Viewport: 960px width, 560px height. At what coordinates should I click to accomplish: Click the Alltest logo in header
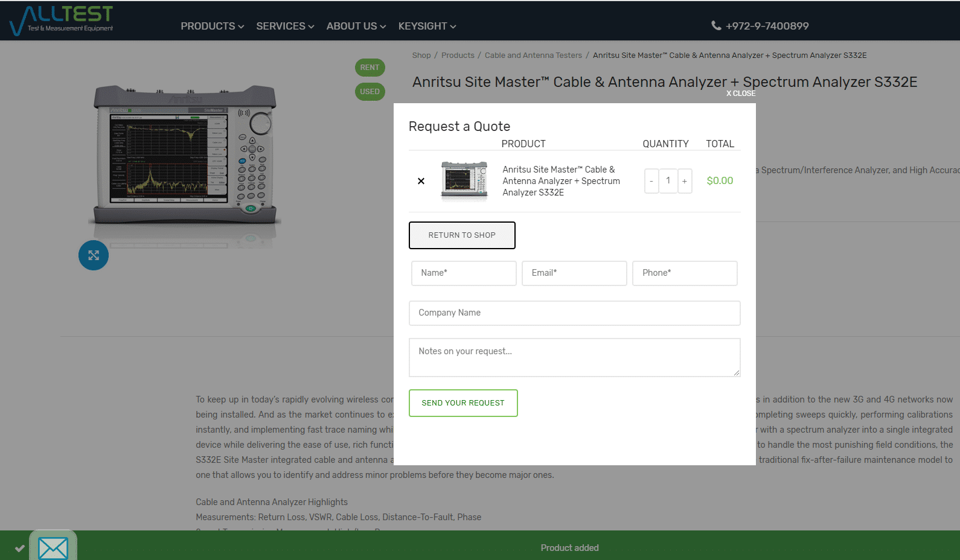(62, 21)
